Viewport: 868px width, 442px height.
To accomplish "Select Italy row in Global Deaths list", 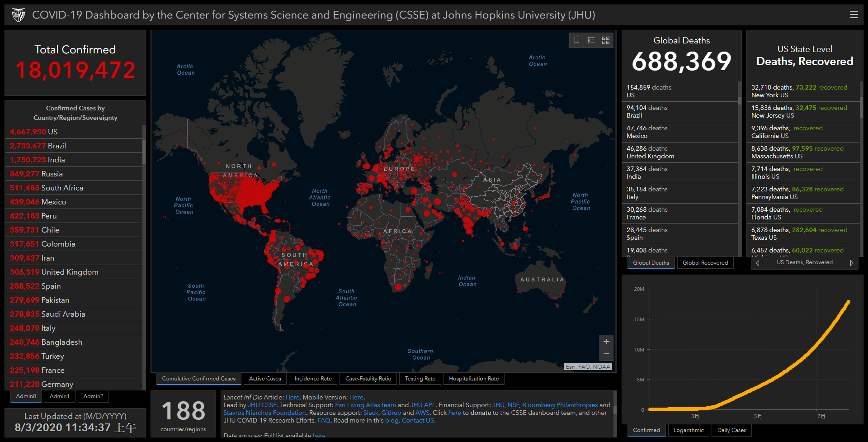I will 680,193.
